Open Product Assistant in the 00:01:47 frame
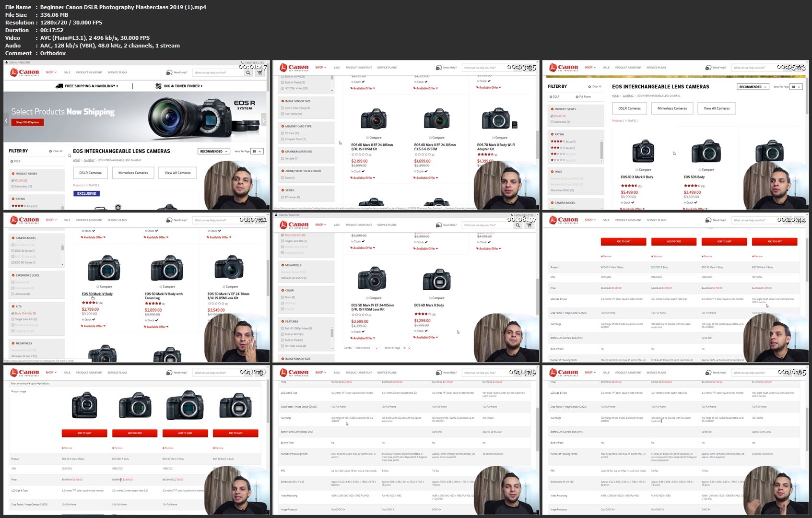The height and width of the screenshot is (518, 812). click(x=89, y=72)
